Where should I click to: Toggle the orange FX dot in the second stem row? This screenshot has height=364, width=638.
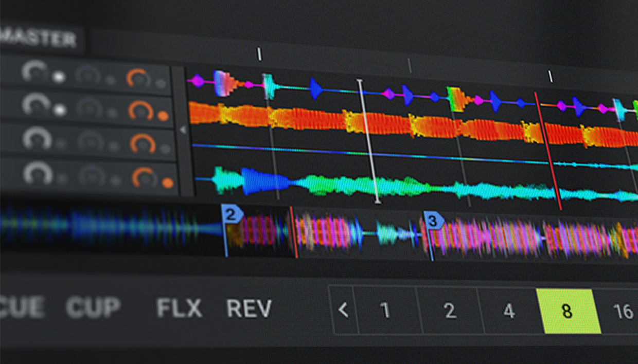[163, 116]
